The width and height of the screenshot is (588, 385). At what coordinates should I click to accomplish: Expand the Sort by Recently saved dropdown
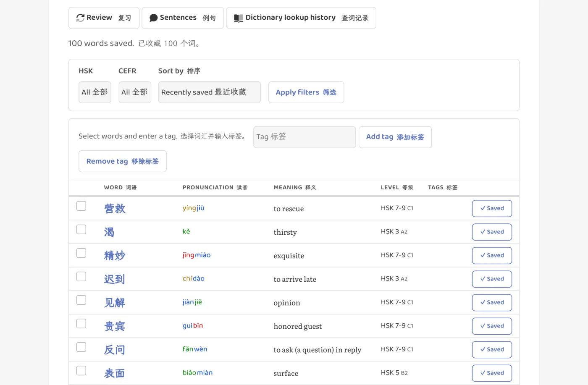pyautogui.click(x=210, y=92)
